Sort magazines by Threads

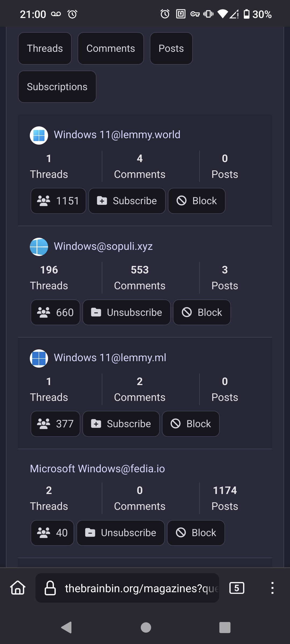(x=45, y=49)
